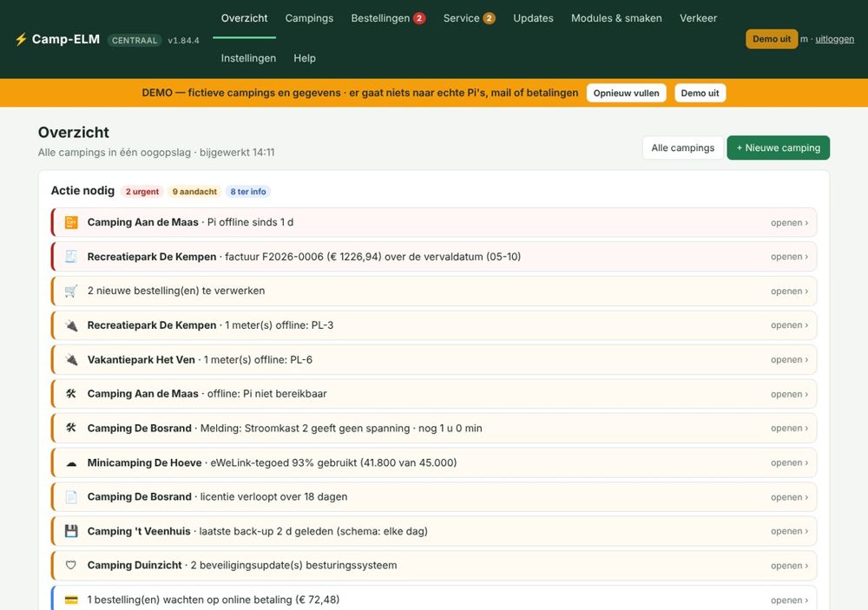
Task: Filter by the 2 urgent badge
Action: 141,192
